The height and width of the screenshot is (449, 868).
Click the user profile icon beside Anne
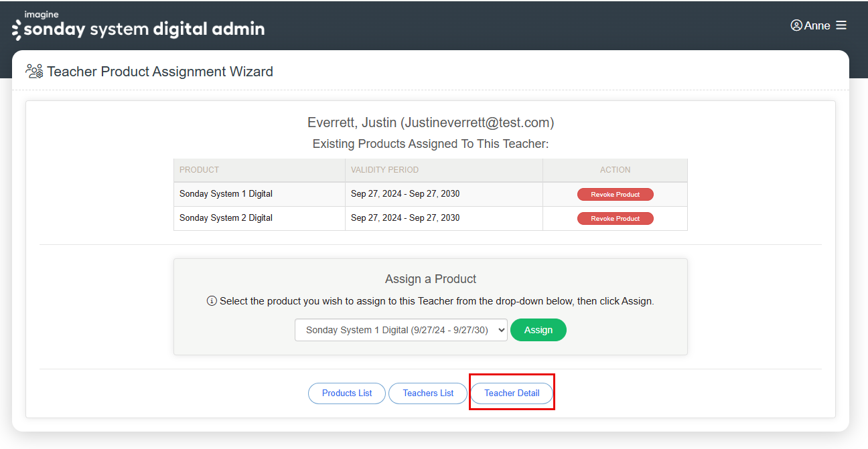pos(796,25)
